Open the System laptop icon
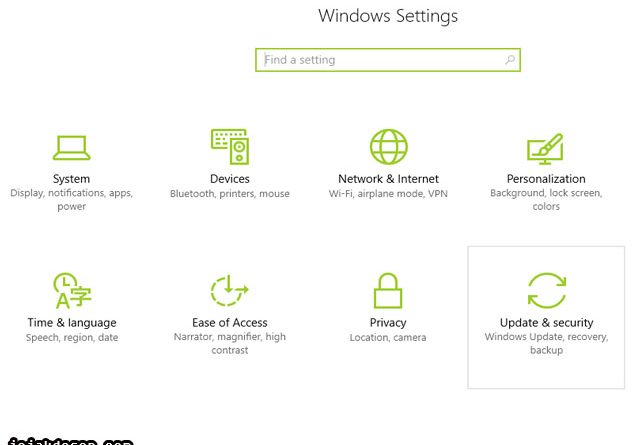The image size is (640, 445). [x=71, y=148]
